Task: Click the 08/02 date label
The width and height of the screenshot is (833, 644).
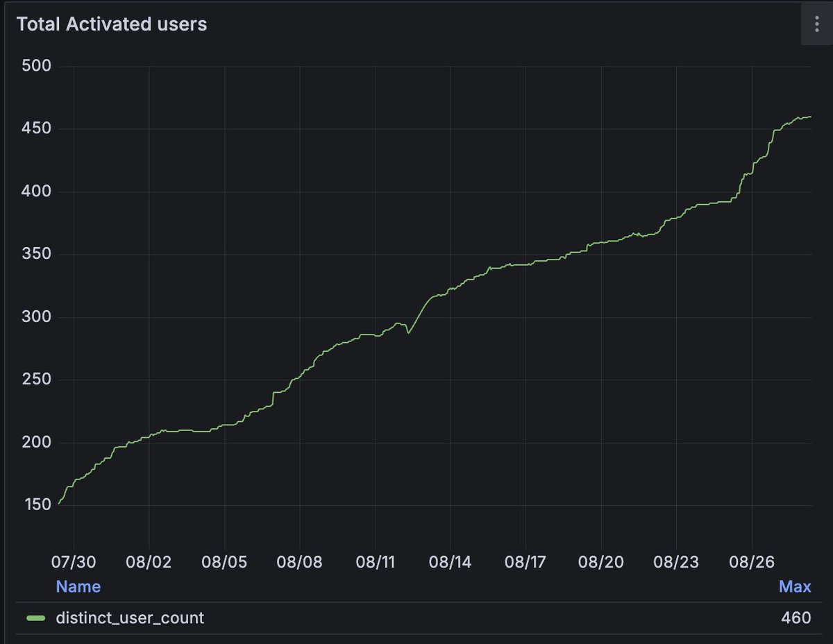Action: coord(149,561)
